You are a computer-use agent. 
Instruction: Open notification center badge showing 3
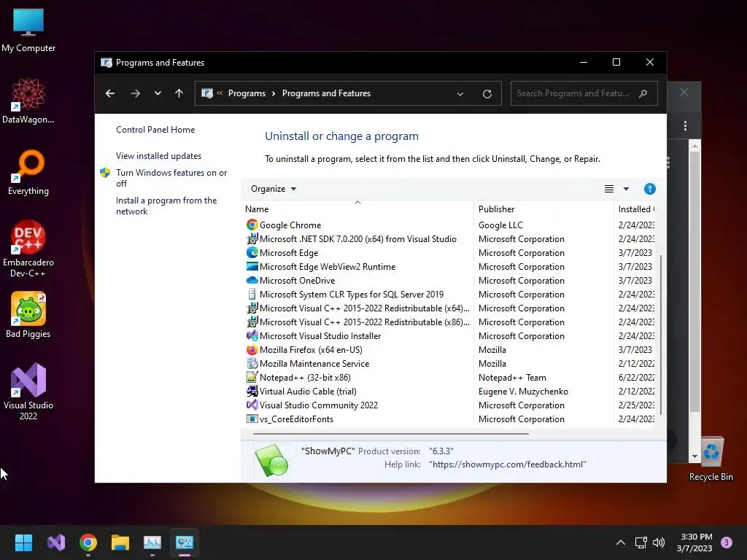tap(727, 542)
